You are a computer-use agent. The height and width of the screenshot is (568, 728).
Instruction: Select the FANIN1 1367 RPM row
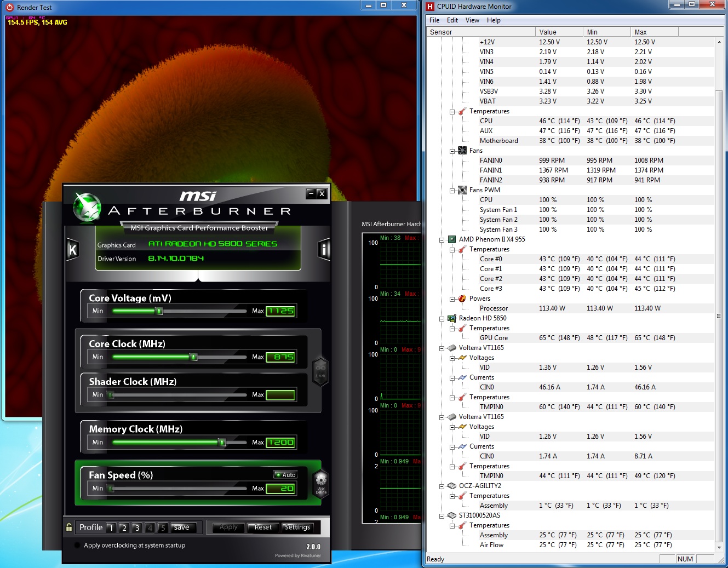(570, 170)
